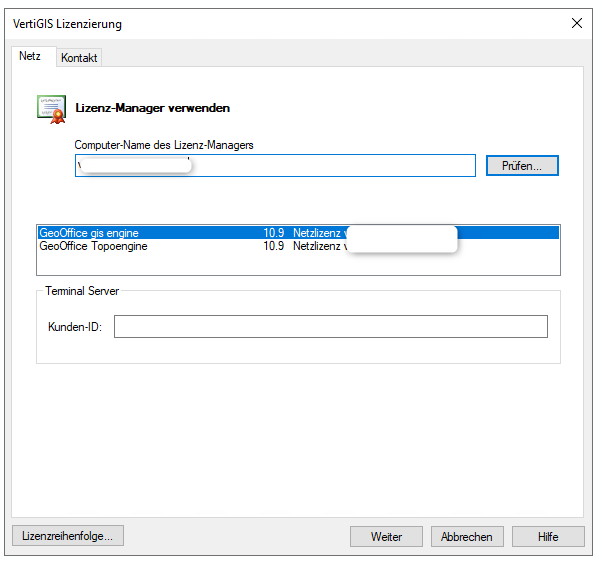Click Netzlizenz text in gis engine row
Viewport: 603px width, 561px height.
click(x=318, y=233)
